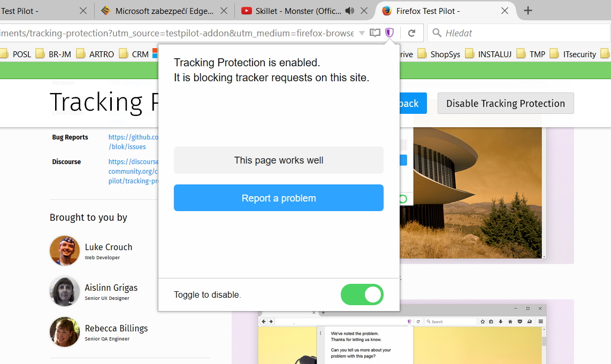Open the CRM bookmark folder
Screen dimensions: 611x364
(134, 54)
